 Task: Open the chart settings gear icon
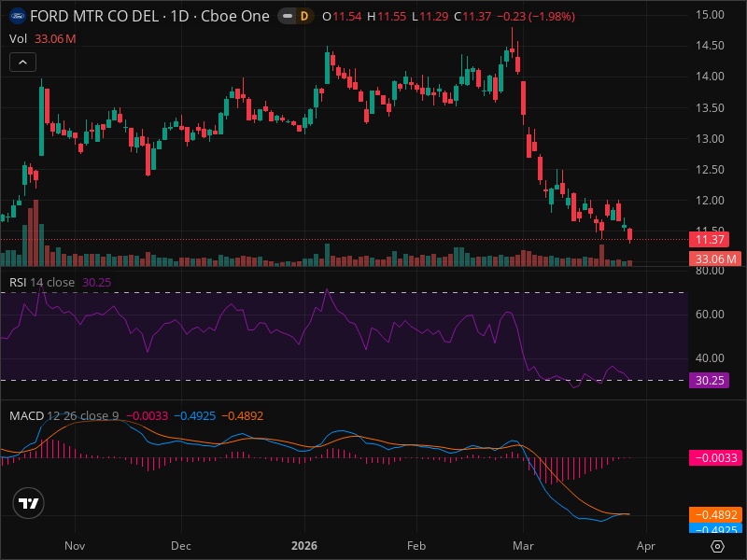717,546
